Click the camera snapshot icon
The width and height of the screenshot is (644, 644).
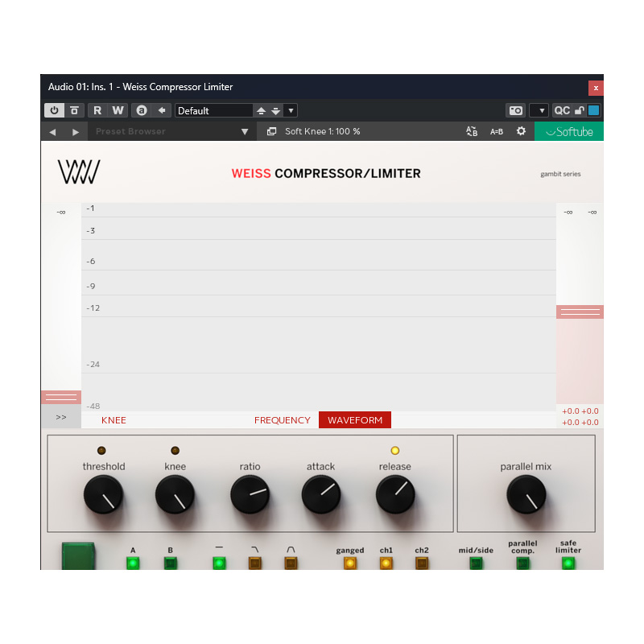pyautogui.click(x=515, y=110)
